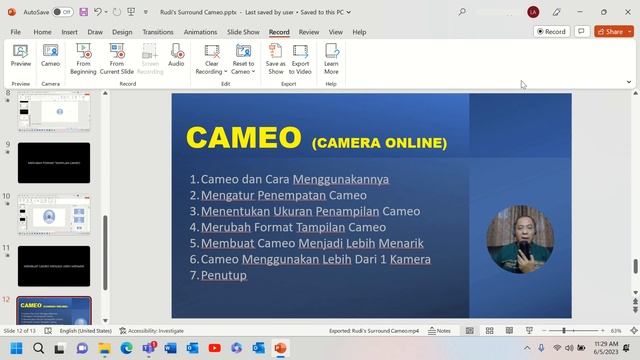The width and height of the screenshot is (640, 360).
Task: Click the Share button
Action: tap(610, 31)
